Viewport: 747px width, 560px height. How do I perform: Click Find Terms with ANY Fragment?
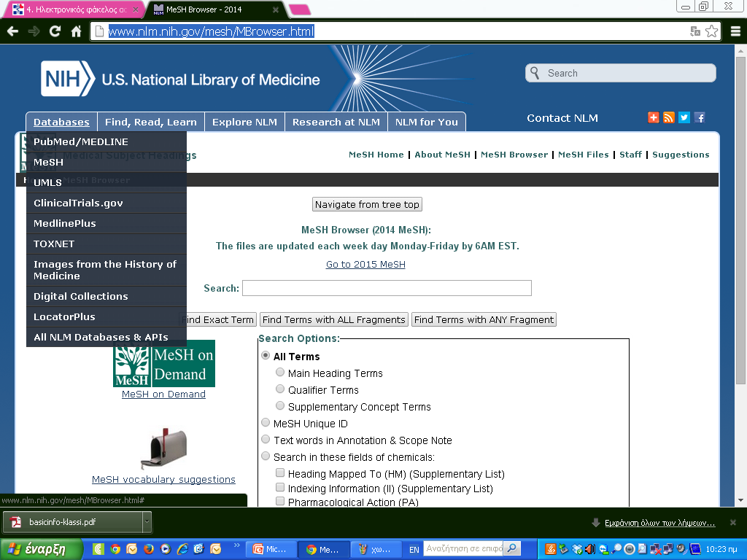pyautogui.click(x=484, y=319)
